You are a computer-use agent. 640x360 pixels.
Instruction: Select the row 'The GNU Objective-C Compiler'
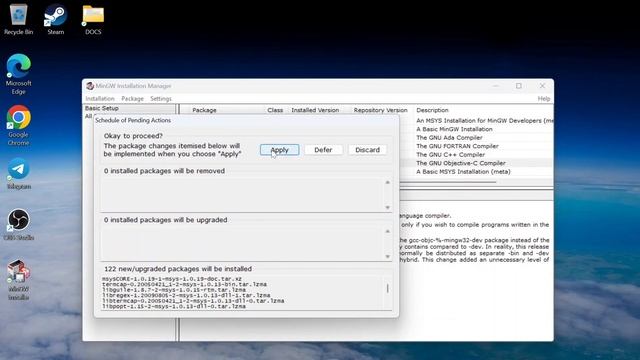461,163
